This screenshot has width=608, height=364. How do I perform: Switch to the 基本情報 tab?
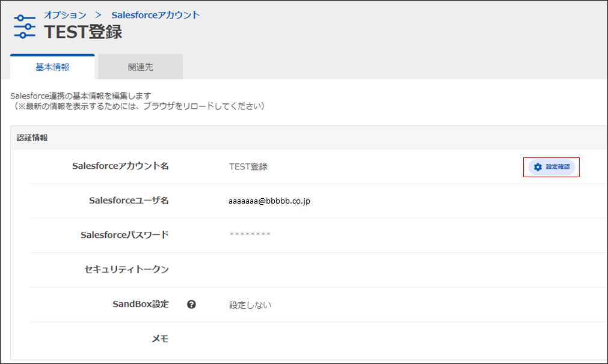(52, 67)
